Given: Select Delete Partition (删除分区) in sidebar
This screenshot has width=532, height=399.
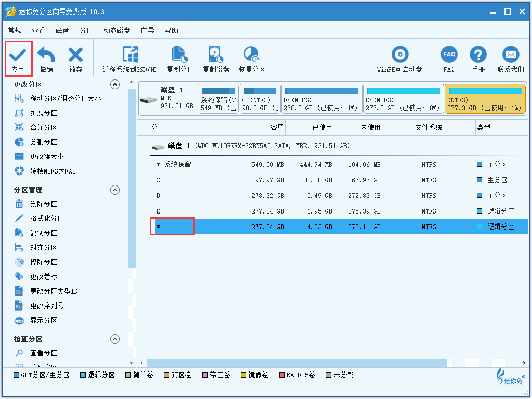Looking at the screenshot, I should click(x=36, y=204).
